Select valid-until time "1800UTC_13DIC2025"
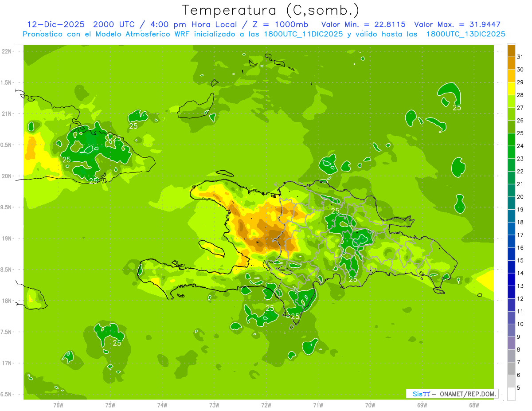This screenshot has width=532, height=411. pyautogui.click(x=465, y=34)
